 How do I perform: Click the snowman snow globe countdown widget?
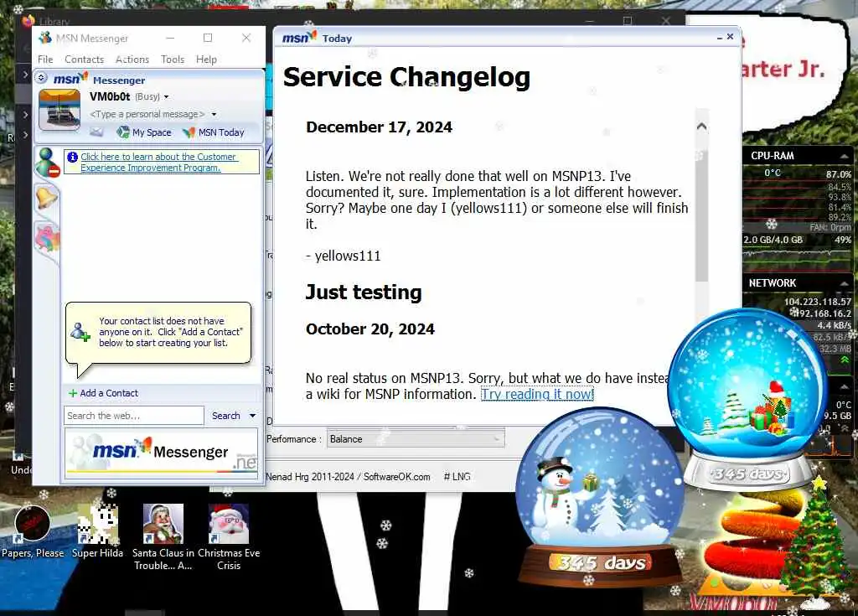pyautogui.click(x=600, y=497)
